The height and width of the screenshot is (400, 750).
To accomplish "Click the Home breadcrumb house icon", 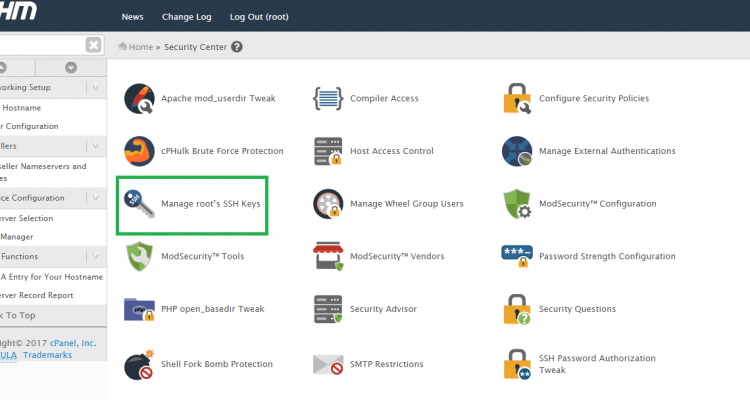I will (x=122, y=46).
